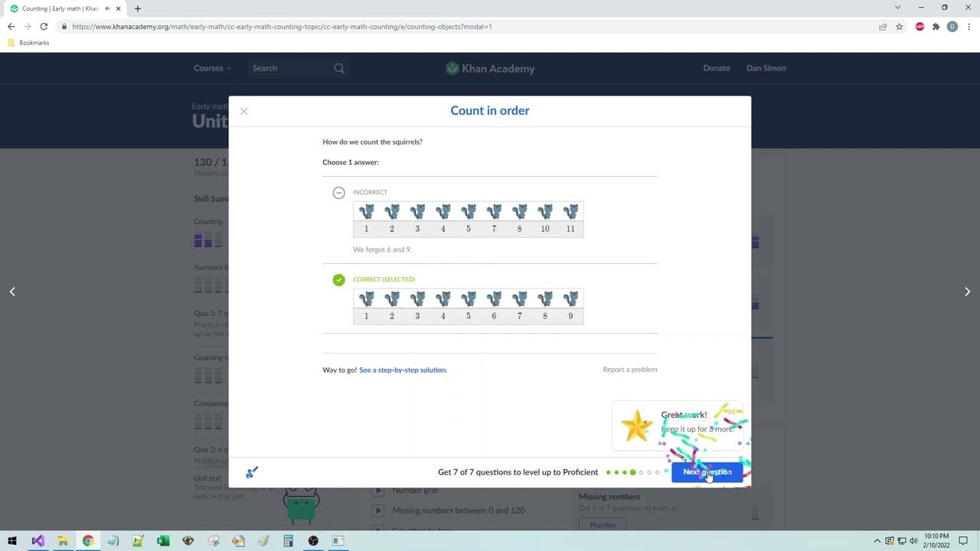
Task: Expand the tab search chevron
Action: pyautogui.click(x=897, y=8)
